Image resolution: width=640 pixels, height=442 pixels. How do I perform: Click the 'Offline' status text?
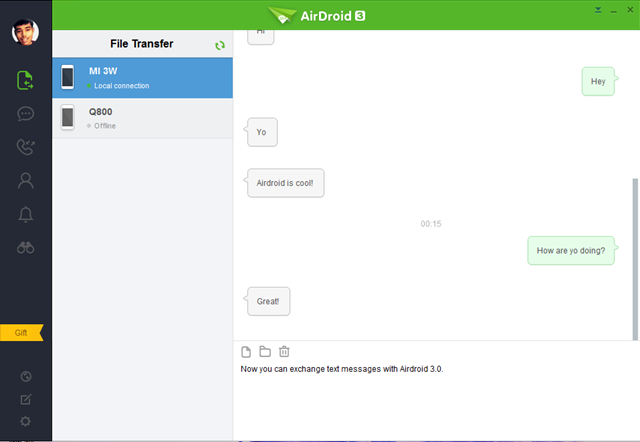pyautogui.click(x=105, y=126)
